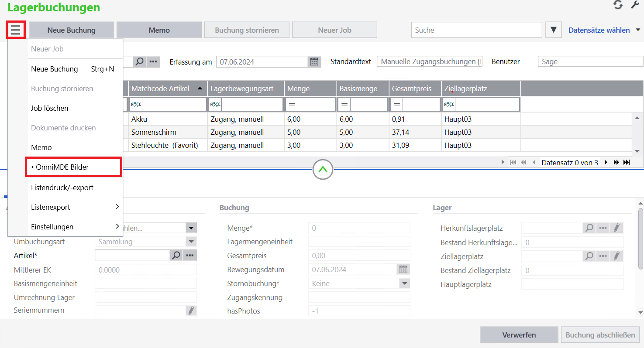Click into the Suche search field
Image resolution: width=644 pixels, height=348 pixels.
tap(476, 30)
